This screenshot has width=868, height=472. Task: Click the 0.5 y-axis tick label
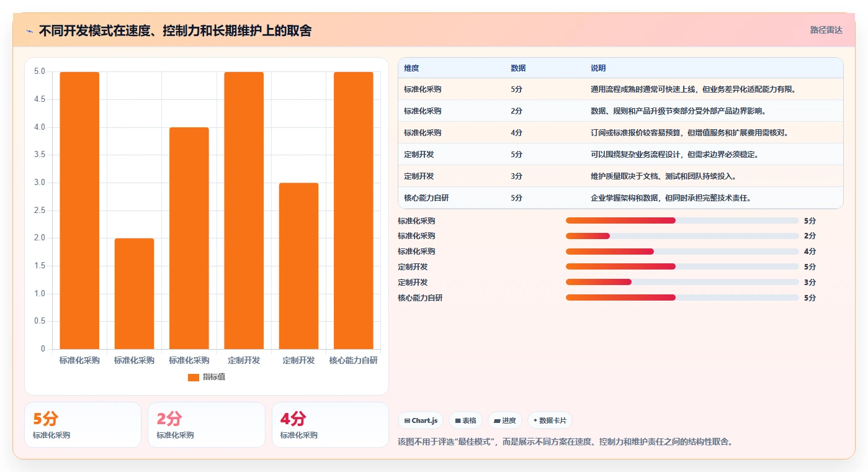(x=39, y=321)
